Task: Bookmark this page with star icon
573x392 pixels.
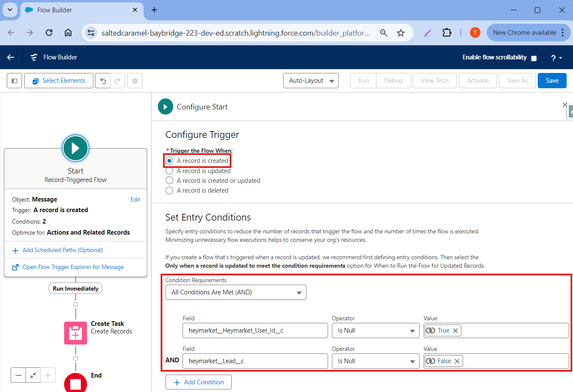Action: [401, 33]
